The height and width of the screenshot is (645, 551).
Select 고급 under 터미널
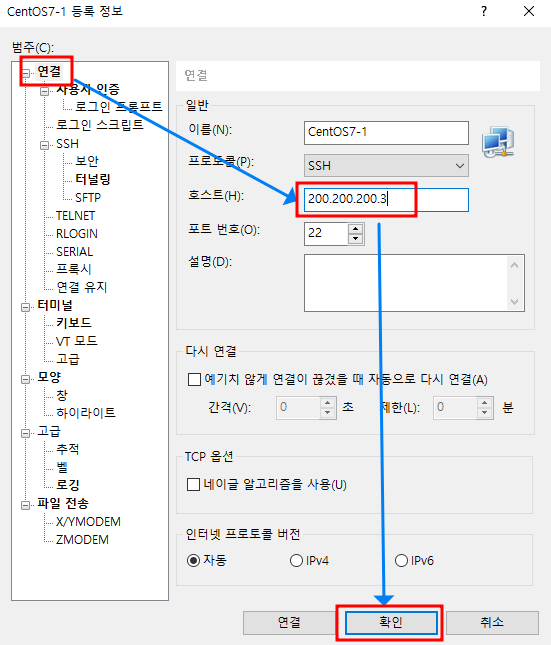[67, 359]
